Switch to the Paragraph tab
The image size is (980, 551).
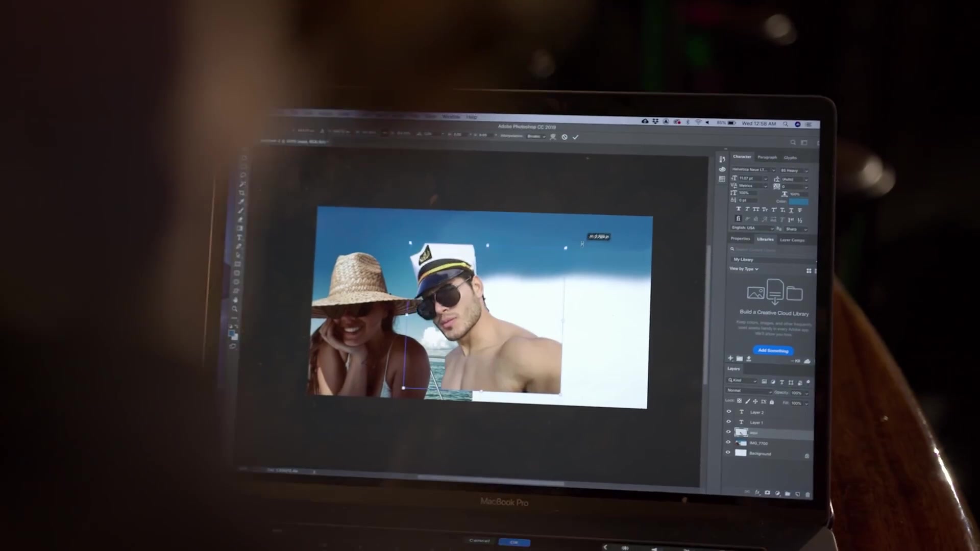pos(767,157)
